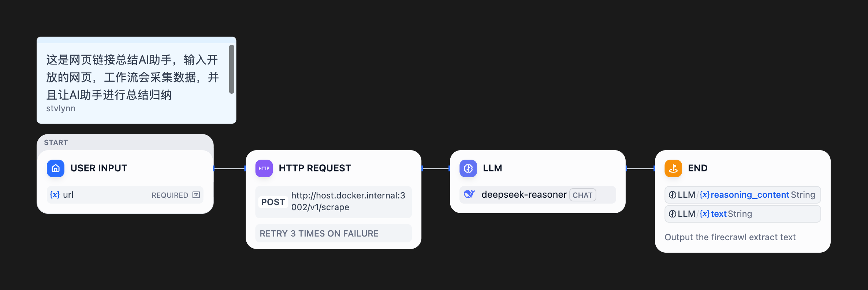Click the blue LLM node icon
Viewport: 868px width, 290px height.
click(x=468, y=168)
